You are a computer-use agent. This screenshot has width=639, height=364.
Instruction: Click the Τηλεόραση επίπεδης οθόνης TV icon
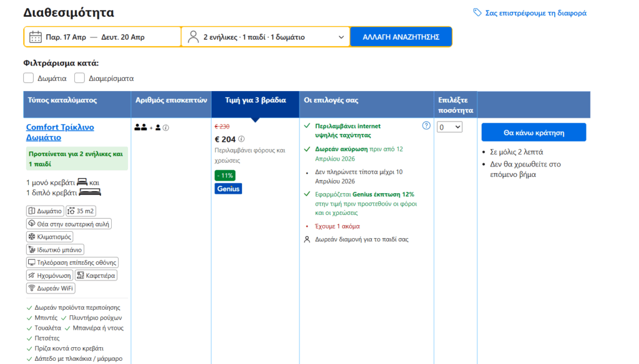32,262
